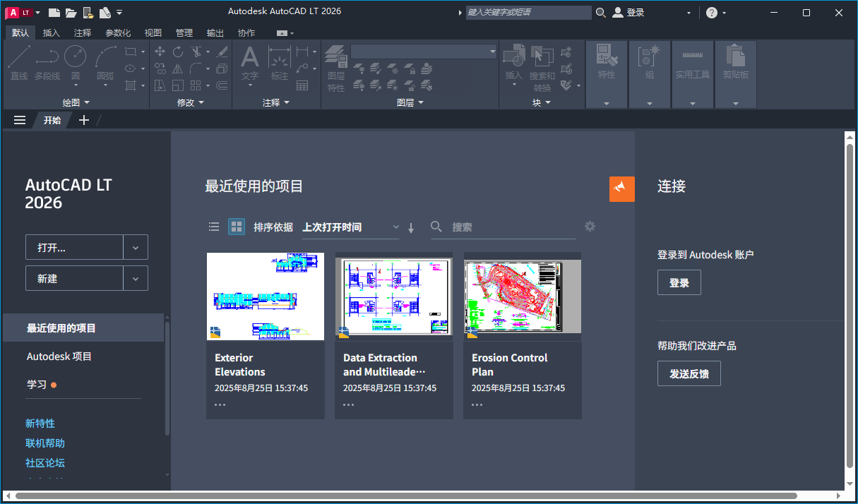Click the 新建 button

pos(74,278)
